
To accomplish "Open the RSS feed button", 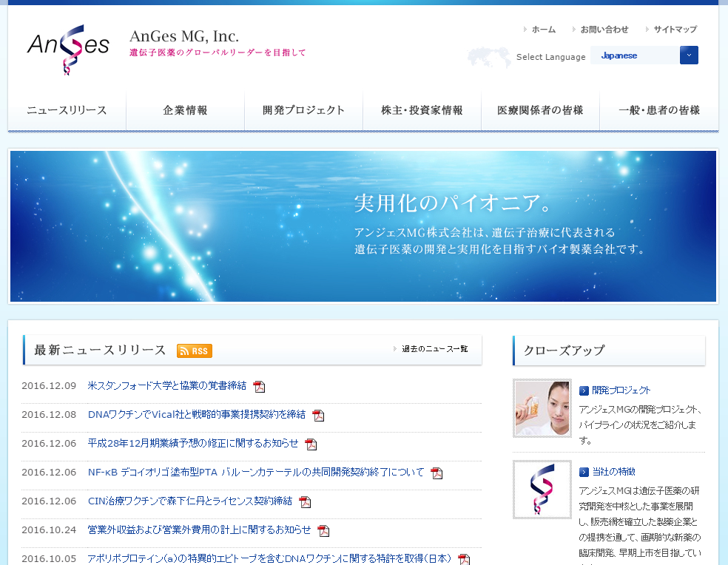I will tap(195, 351).
